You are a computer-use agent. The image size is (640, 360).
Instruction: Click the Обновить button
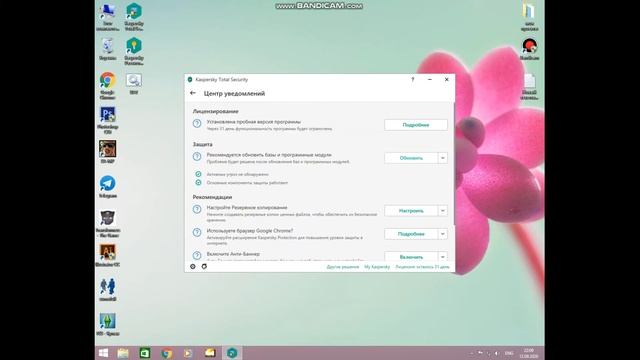(411, 158)
